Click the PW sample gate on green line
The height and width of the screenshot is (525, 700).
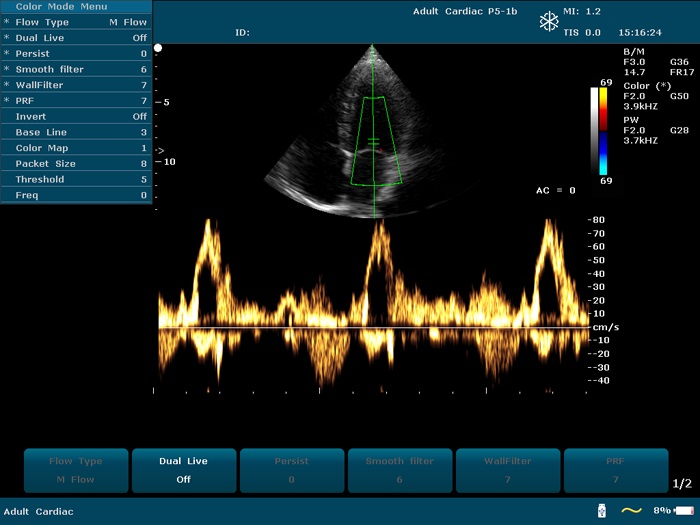pos(373,142)
